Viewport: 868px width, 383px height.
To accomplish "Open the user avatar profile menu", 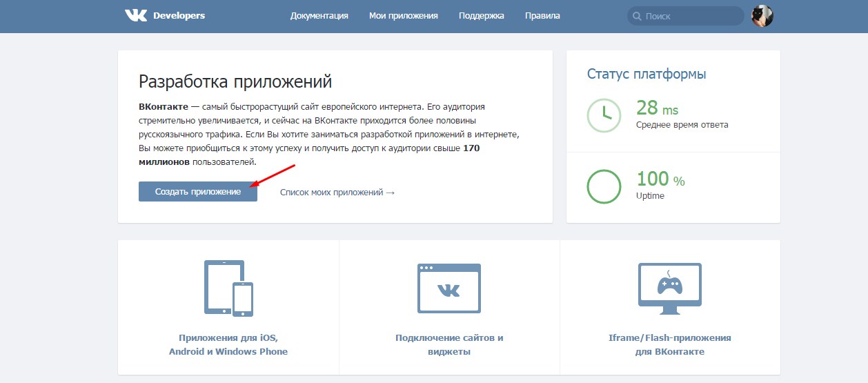I will pos(762,15).
